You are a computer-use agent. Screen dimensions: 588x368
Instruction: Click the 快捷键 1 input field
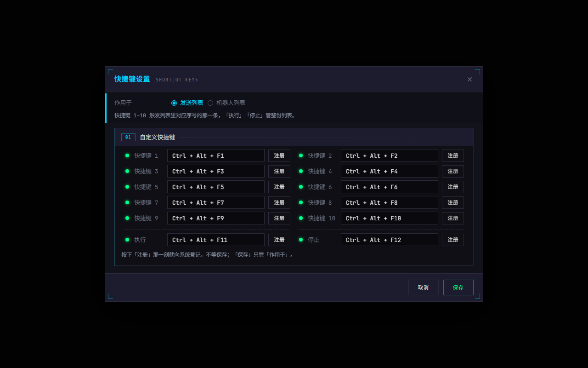[216, 155]
